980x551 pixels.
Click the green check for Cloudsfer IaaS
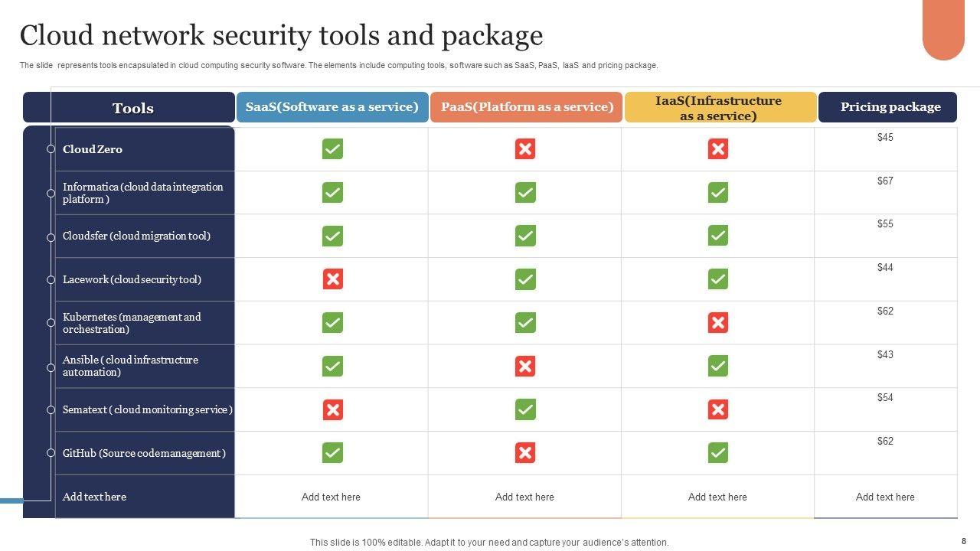click(x=718, y=236)
